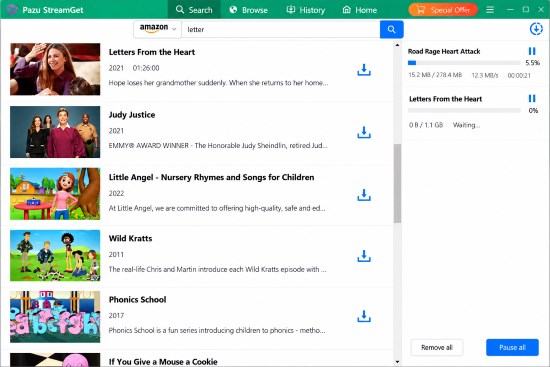Toggle the download panel circle-arrow icon
This screenshot has height=367, width=550.
[536, 29]
